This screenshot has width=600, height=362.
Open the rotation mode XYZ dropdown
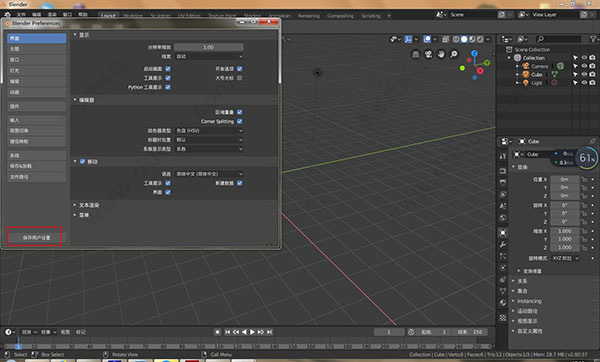tap(565, 258)
